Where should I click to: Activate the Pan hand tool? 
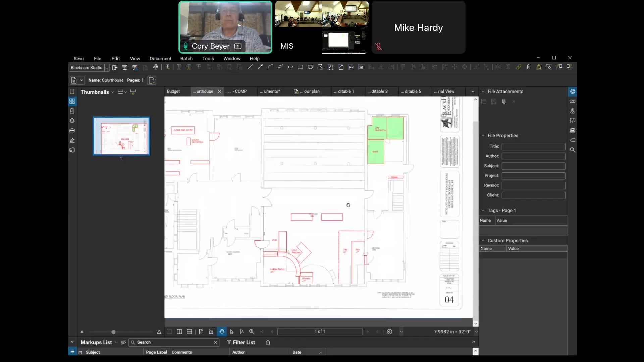[222, 332]
